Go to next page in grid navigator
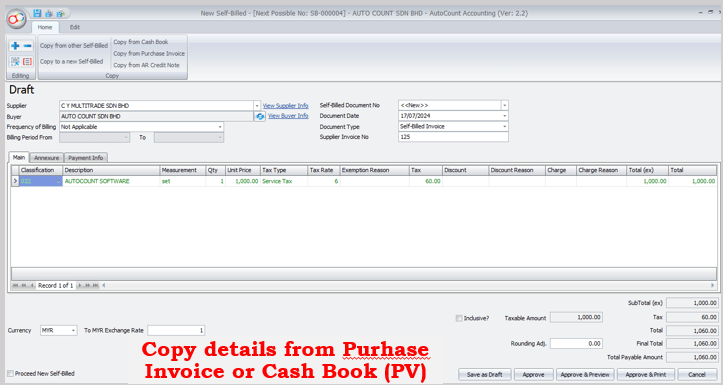Screen dimensions: 723x385 87,285
